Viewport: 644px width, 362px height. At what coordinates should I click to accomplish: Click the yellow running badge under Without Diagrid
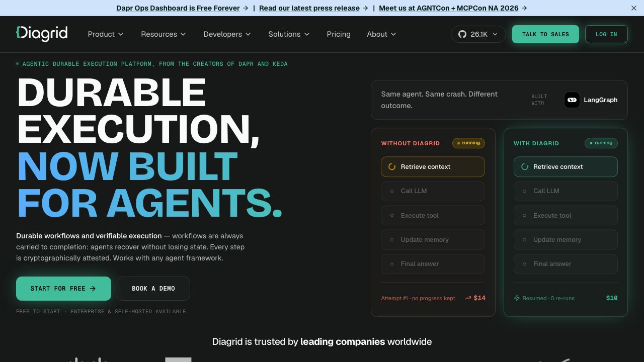468,143
